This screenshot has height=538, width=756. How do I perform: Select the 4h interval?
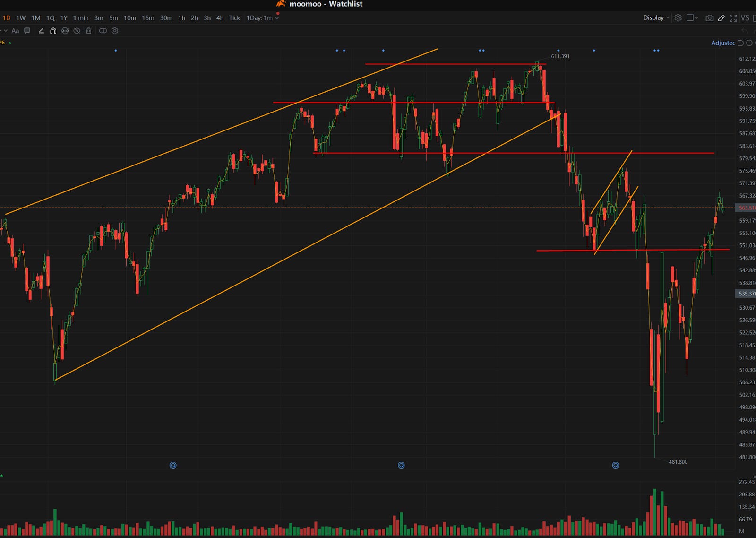point(220,18)
